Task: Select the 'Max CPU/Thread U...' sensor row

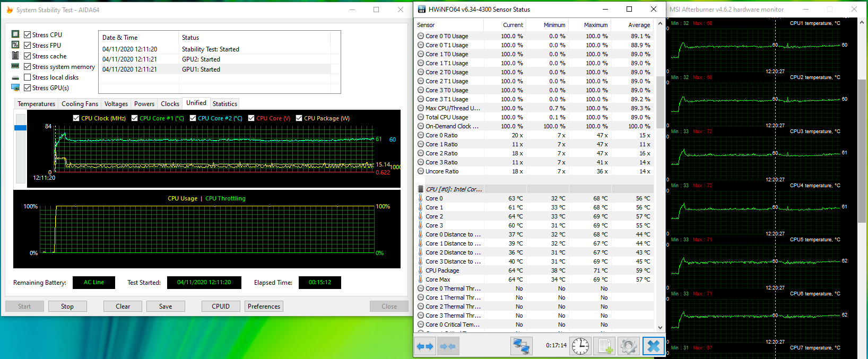Action: pos(535,108)
